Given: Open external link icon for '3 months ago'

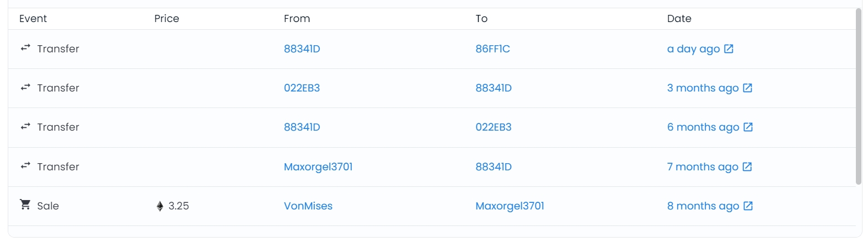Looking at the screenshot, I should click(747, 88).
